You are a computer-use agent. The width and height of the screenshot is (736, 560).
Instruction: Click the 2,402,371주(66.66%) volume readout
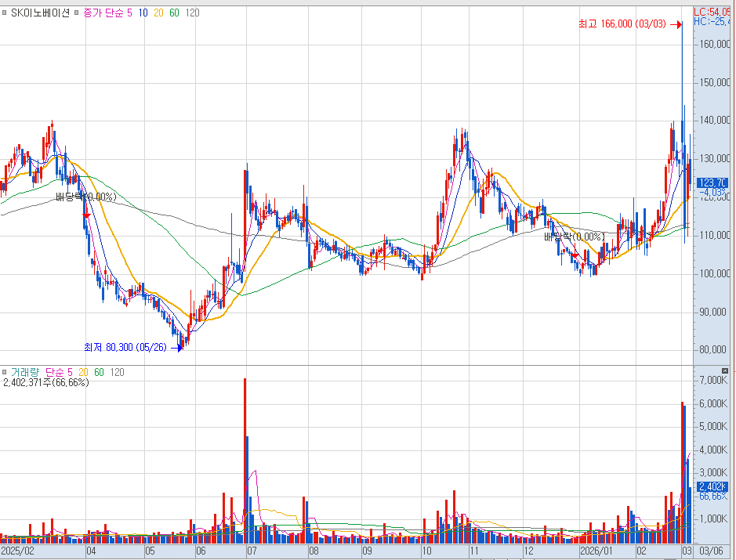click(46, 383)
